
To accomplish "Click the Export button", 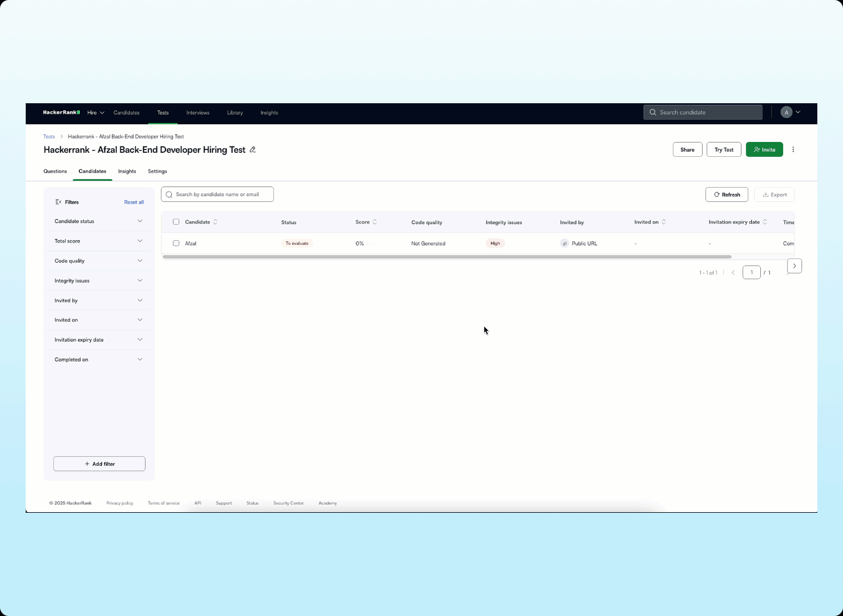I will coord(774,194).
